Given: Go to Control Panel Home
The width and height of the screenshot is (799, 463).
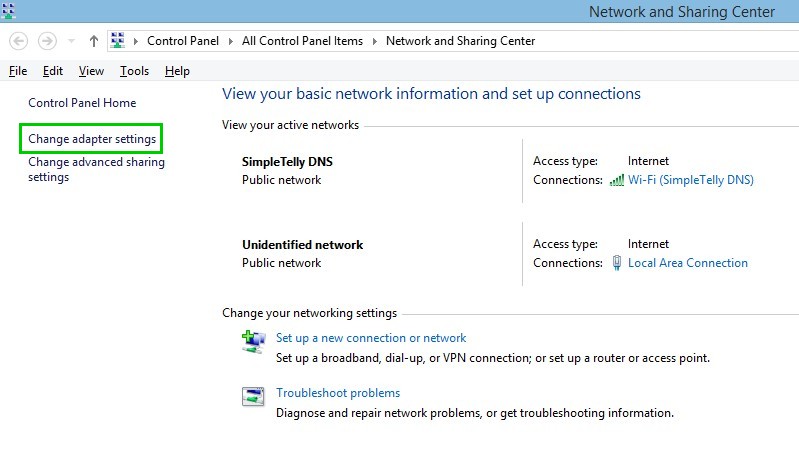Looking at the screenshot, I should pyautogui.click(x=82, y=103).
